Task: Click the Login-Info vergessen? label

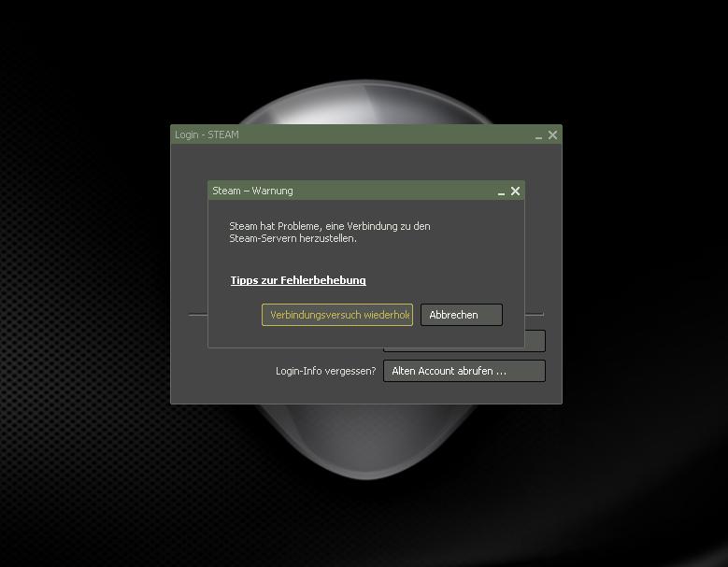Action: 325,371
